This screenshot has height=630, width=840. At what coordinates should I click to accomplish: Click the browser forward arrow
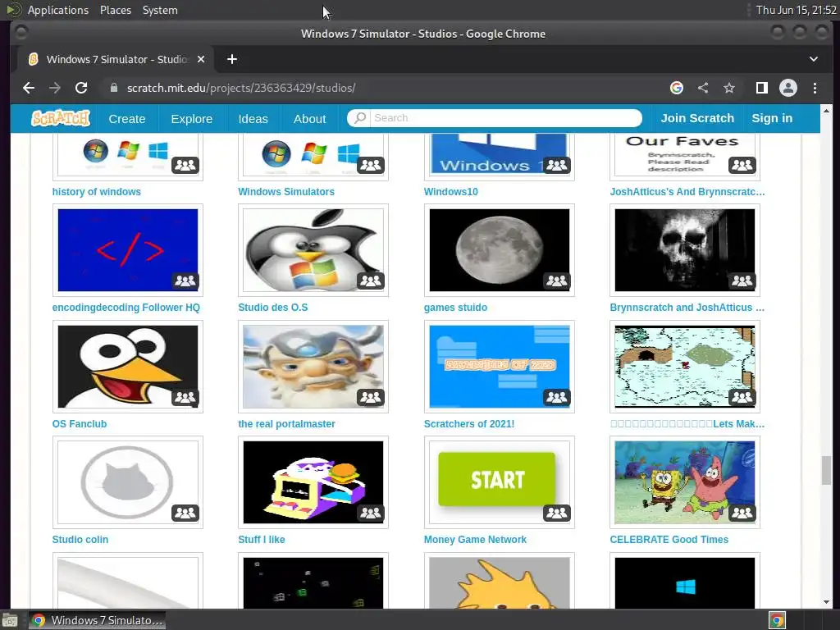(55, 88)
